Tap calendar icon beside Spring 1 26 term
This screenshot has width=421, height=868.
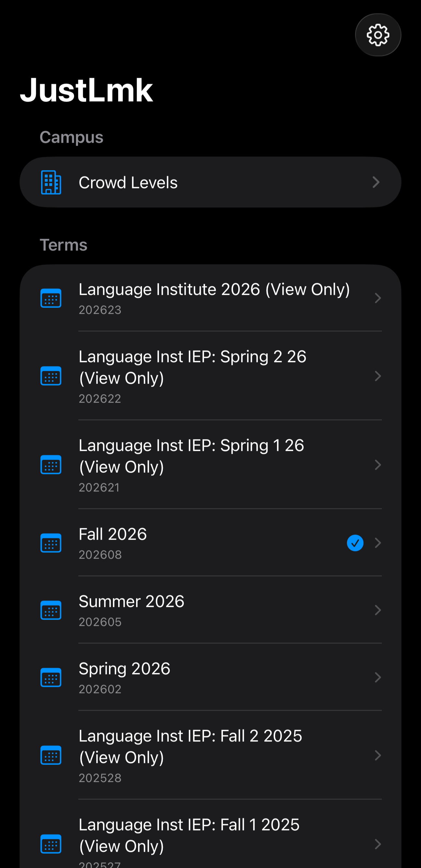(x=51, y=465)
